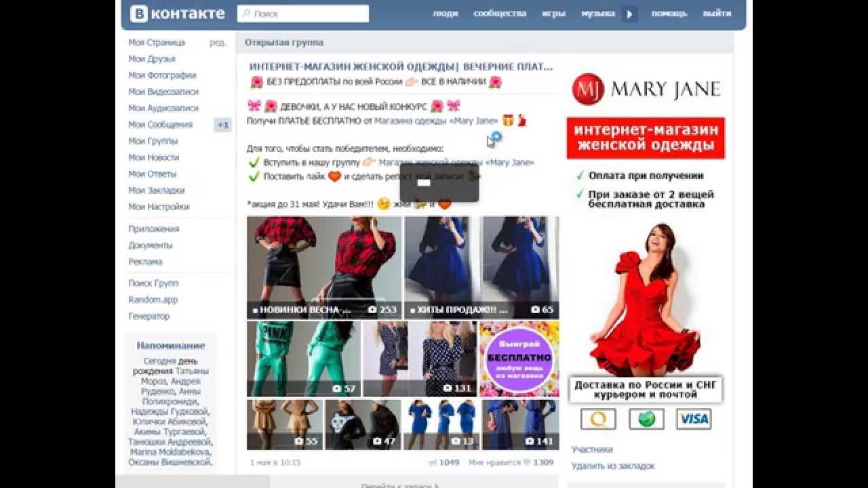Screen dimensions: 868x488
Task: Open Мои Новости
Action: tap(154, 157)
